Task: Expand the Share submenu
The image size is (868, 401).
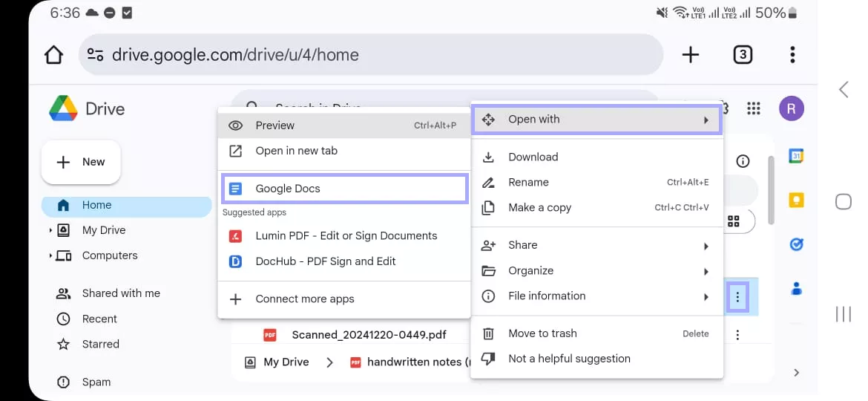Action: (596, 245)
